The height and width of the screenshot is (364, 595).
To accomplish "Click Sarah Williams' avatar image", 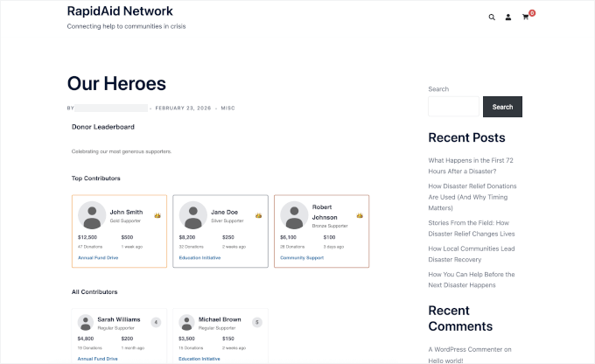I will 85,322.
